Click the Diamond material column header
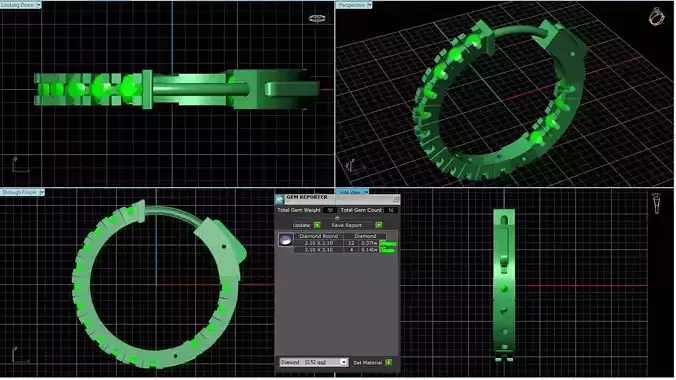Viewport: 676px width, 380px height. click(x=365, y=236)
